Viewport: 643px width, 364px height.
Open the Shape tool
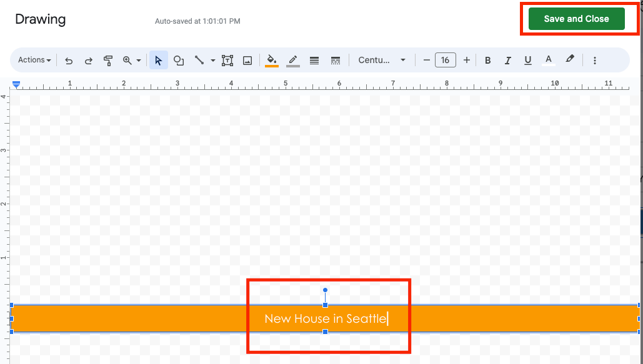pos(179,61)
